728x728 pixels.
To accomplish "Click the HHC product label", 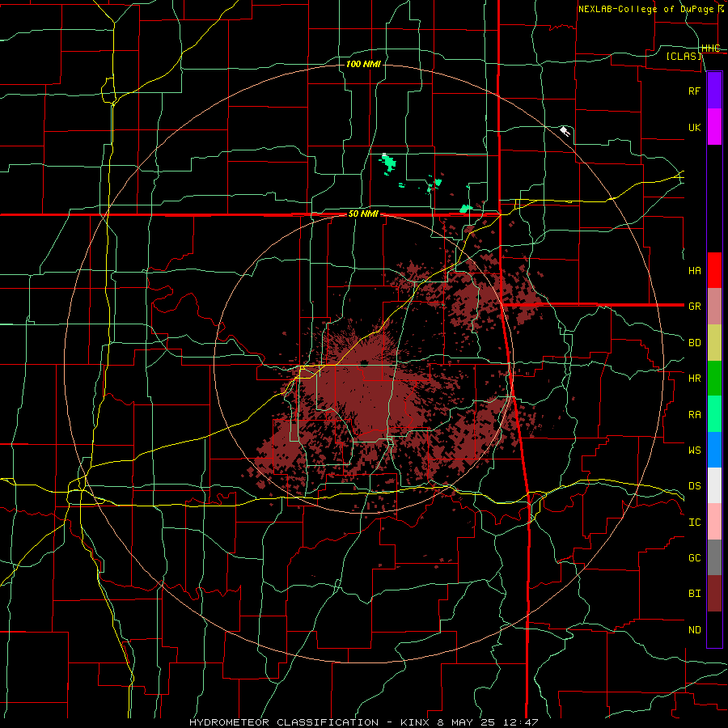I will click(x=711, y=49).
